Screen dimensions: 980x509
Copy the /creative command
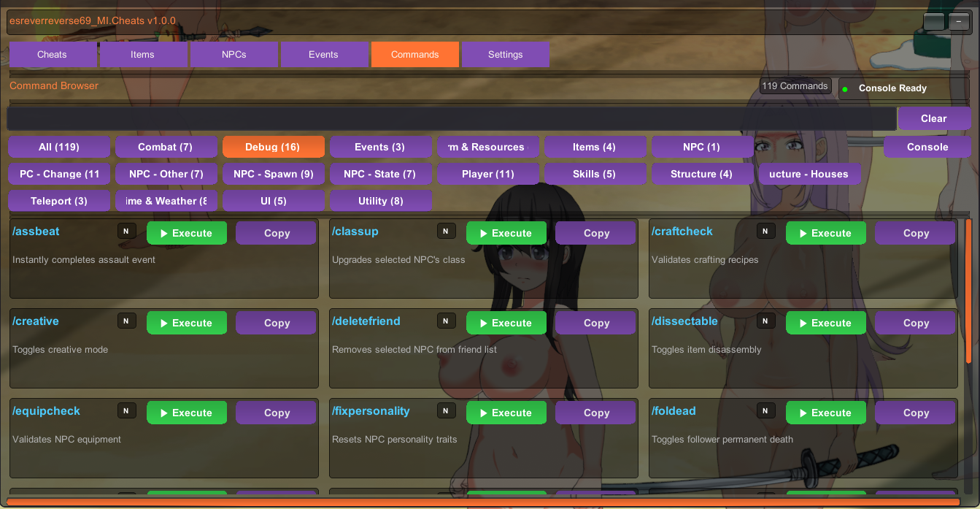pyautogui.click(x=276, y=323)
